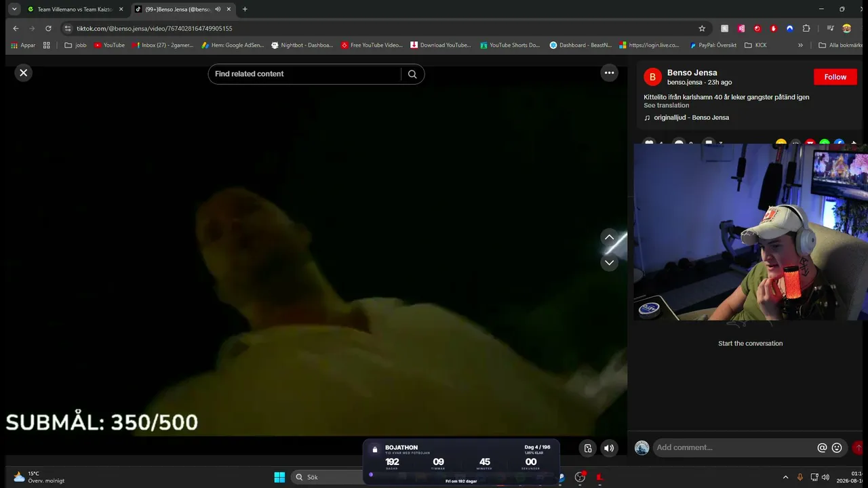The width and height of the screenshot is (868, 488).
Task: Click See translation under the caption
Action: [x=667, y=105]
